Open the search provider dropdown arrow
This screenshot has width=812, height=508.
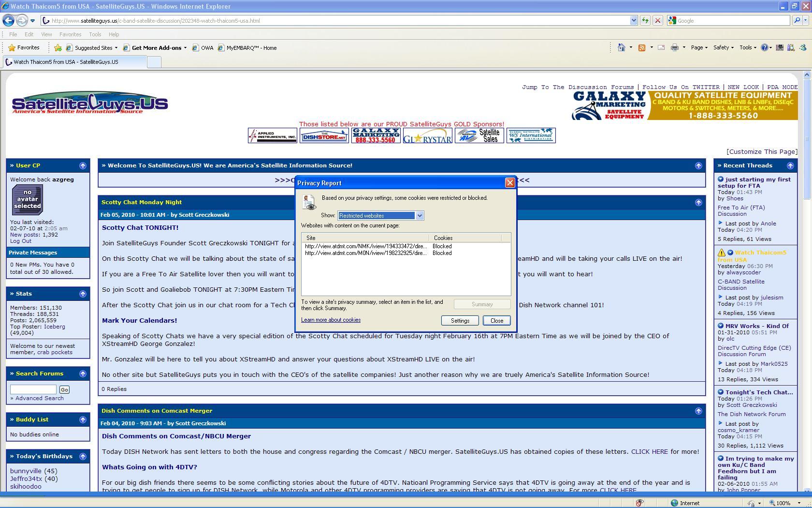point(805,20)
